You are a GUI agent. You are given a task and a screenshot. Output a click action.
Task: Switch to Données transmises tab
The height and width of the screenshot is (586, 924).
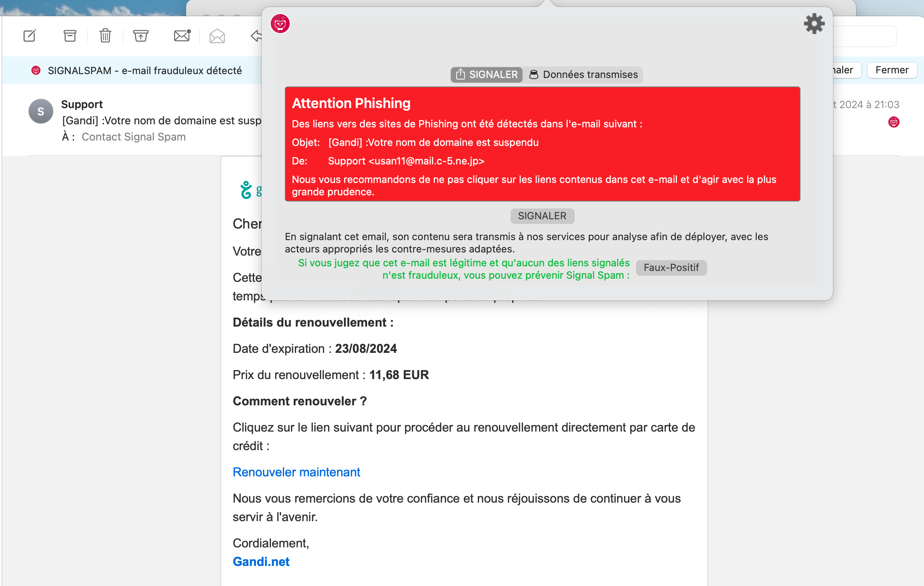tap(583, 75)
